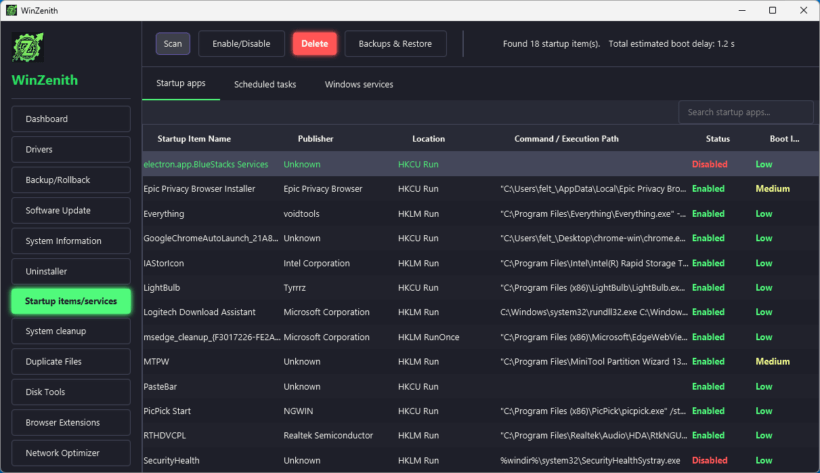
Task: Focus the Search startup apps field
Action: point(746,112)
